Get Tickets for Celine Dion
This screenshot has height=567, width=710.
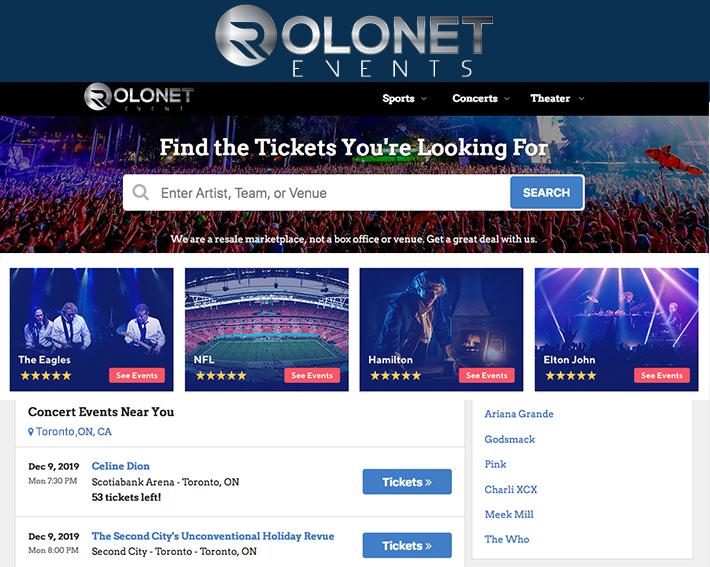407,482
